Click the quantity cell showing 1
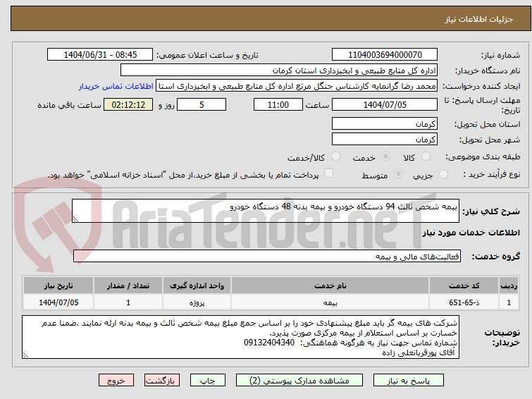Image resolution: width=532 pixels, height=399 pixels. (128, 302)
